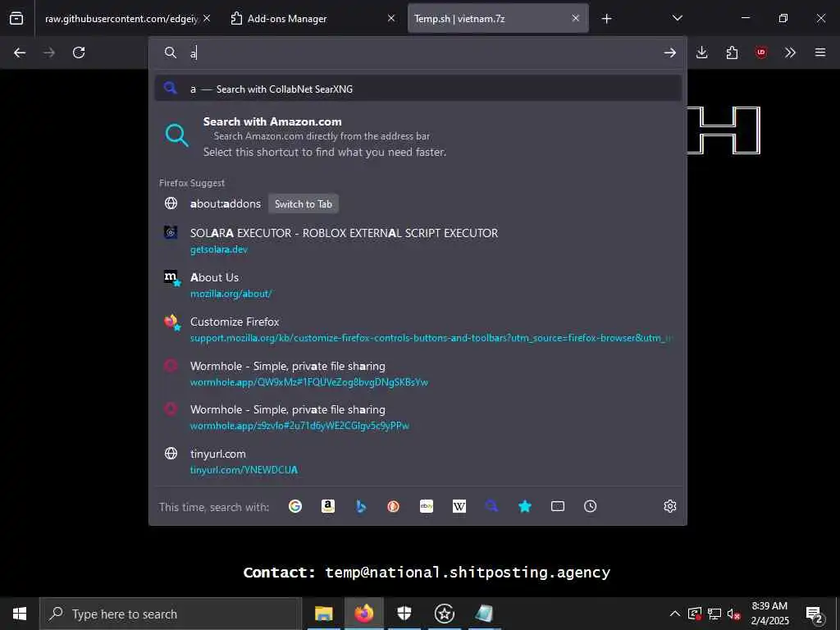Open notification center with 2 alerts
Viewport: 840px width, 630px height.
point(815,614)
